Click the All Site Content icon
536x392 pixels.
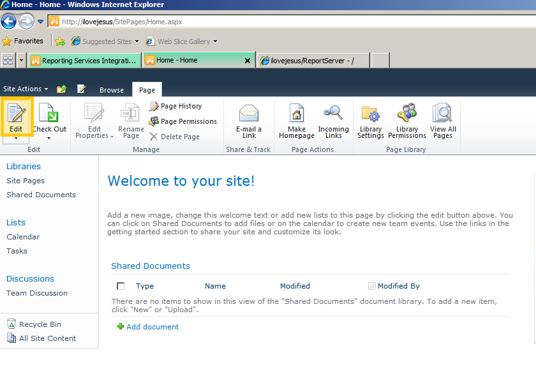point(11,338)
